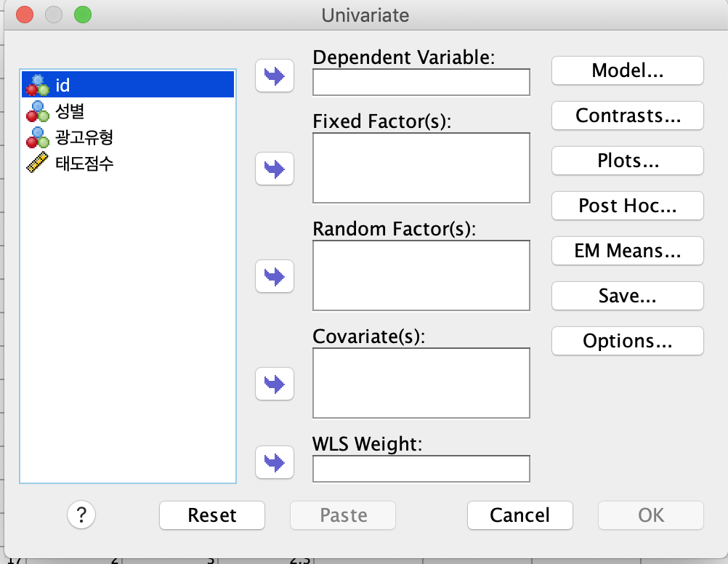Select the 성별 nominal variable
This screenshot has width=728, height=564.
coord(70,111)
